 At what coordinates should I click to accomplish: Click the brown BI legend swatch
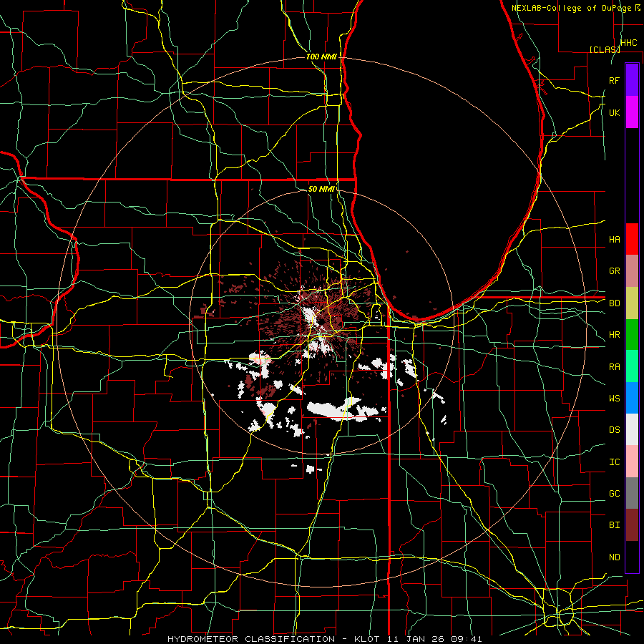point(632,525)
